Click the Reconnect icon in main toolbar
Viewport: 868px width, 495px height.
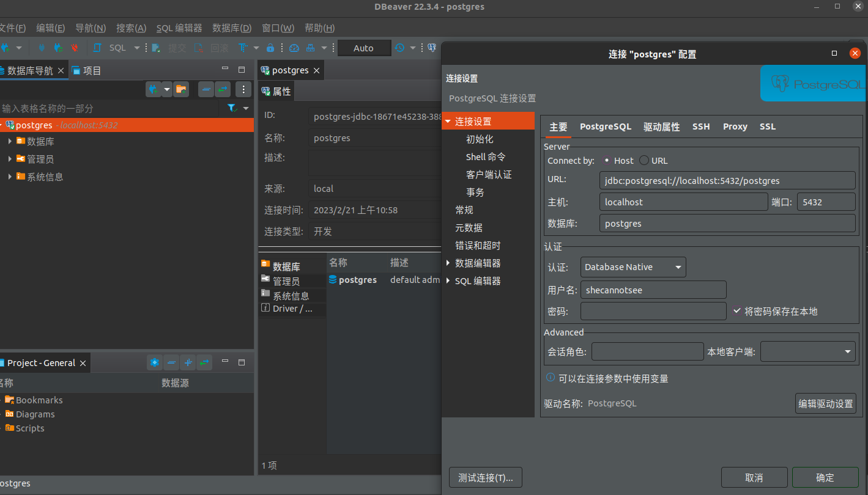58,48
